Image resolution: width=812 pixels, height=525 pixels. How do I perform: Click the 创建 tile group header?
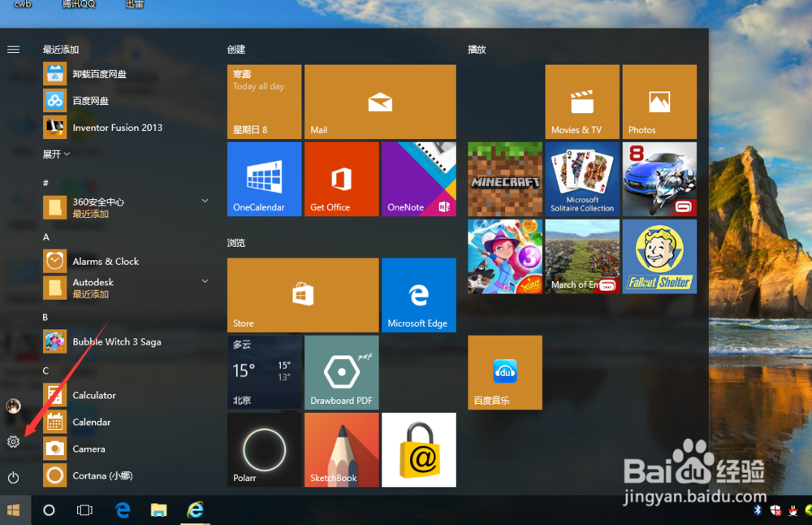click(236, 50)
